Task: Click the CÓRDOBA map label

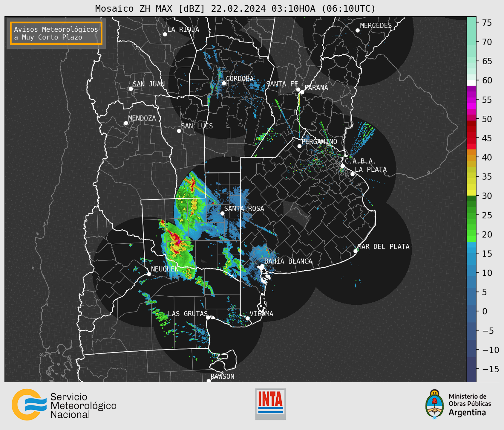Action: pyautogui.click(x=240, y=78)
